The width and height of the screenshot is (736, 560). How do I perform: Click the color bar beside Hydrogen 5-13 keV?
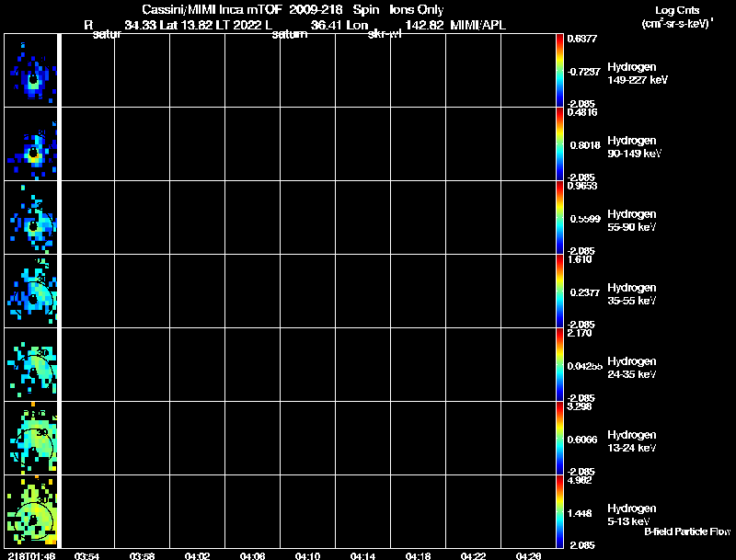[x=559, y=511]
